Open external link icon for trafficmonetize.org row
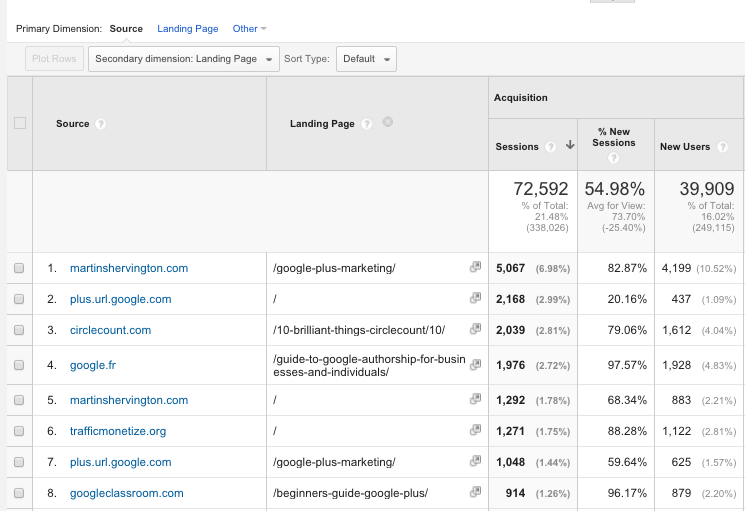 475,430
